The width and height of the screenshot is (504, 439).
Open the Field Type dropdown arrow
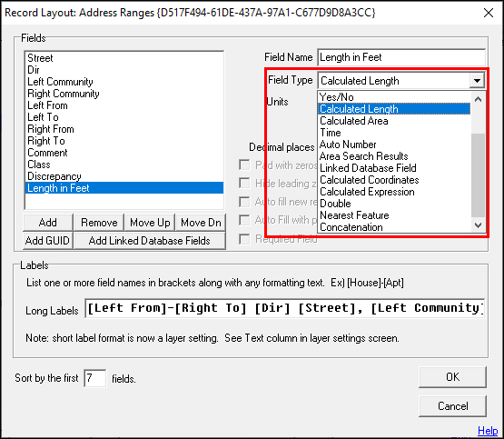pyautogui.click(x=477, y=80)
